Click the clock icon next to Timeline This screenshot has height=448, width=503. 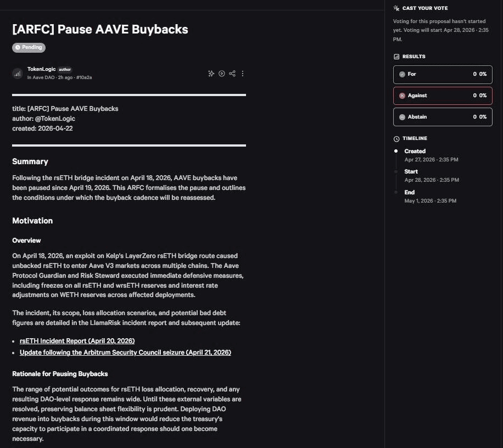pos(396,139)
